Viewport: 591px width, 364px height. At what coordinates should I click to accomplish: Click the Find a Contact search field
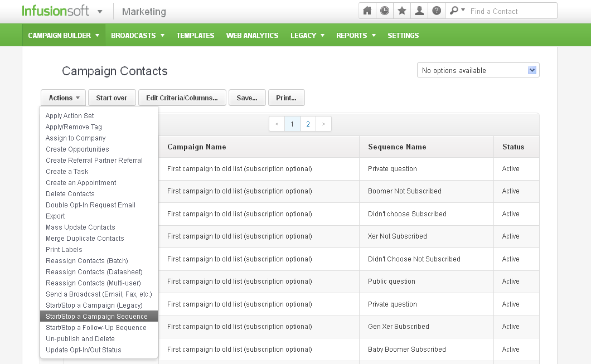point(510,11)
